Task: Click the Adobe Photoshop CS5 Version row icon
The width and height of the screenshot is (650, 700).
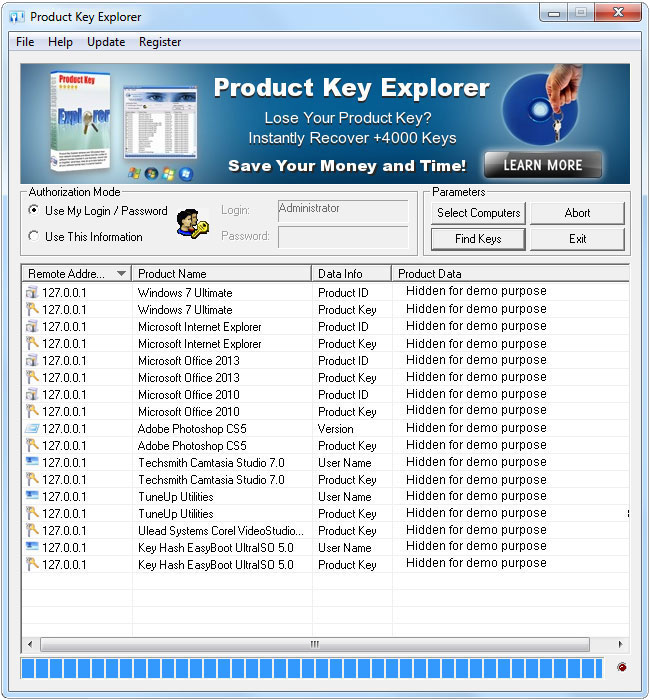Action: pyautogui.click(x=31, y=429)
